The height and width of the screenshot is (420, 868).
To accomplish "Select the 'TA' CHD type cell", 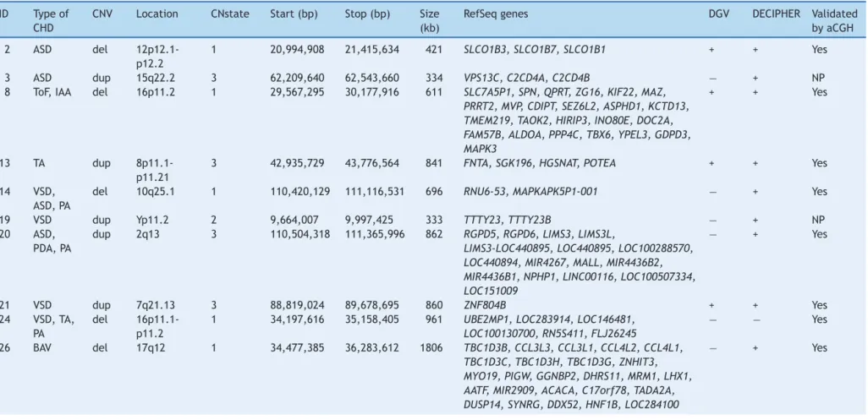I will (39, 164).
